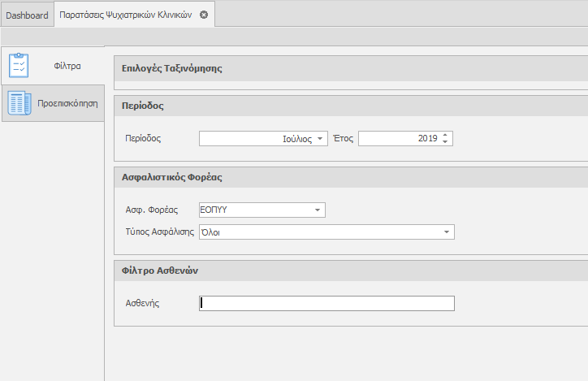Click the Έτος year field showing 2019
This screenshot has height=381, width=588.
tap(399, 139)
